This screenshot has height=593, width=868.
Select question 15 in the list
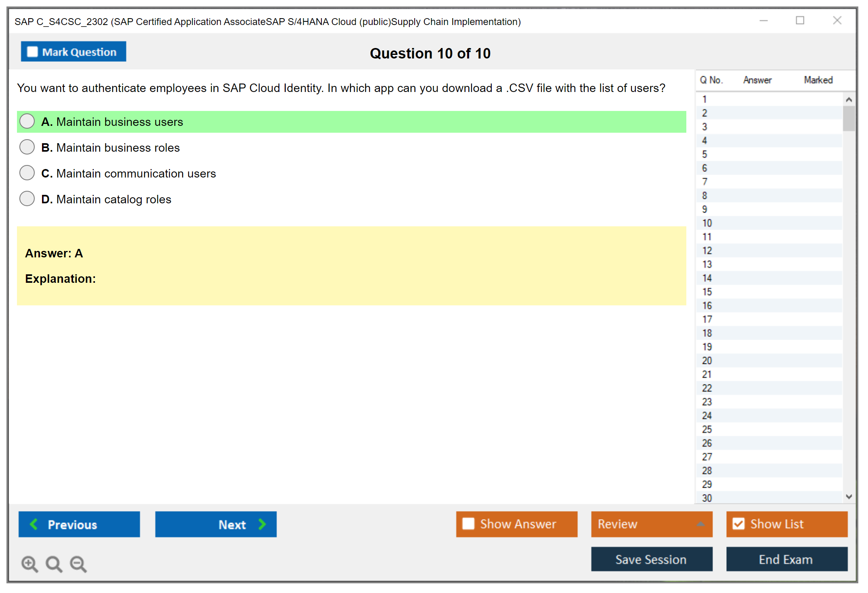coord(707,292)
